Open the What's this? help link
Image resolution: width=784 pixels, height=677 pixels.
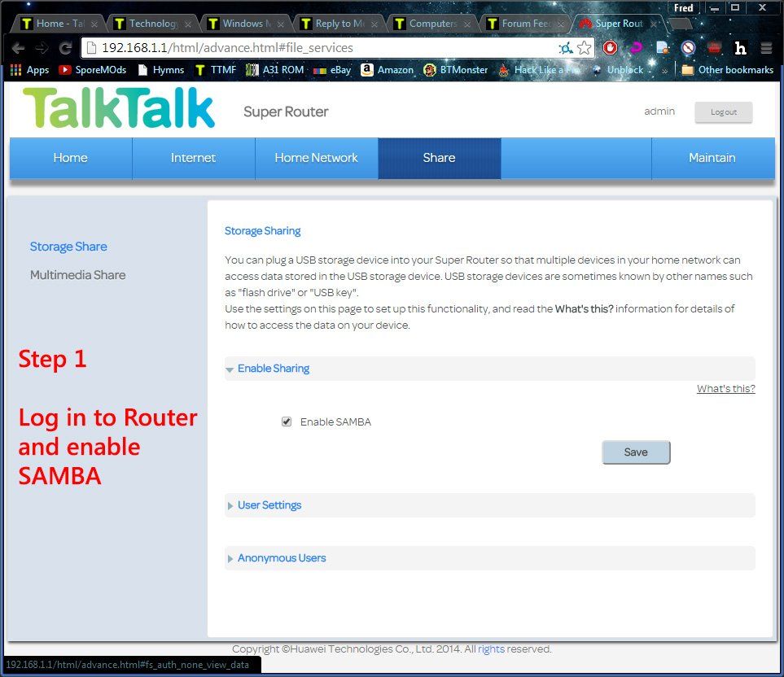pyautogui.click(x=726, y=389)
